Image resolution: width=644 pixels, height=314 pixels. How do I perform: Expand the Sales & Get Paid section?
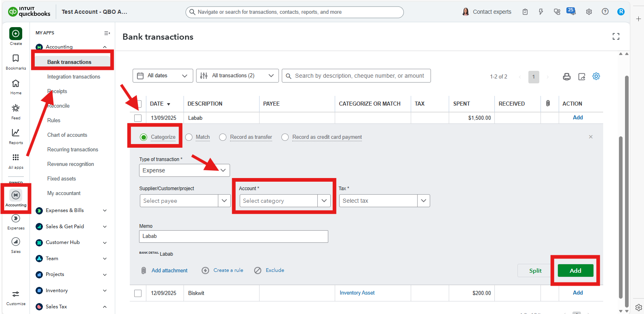point(105,227)
